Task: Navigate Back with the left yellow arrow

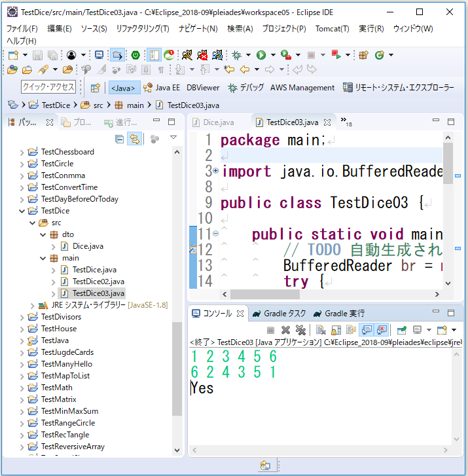Action: (245, 69)
